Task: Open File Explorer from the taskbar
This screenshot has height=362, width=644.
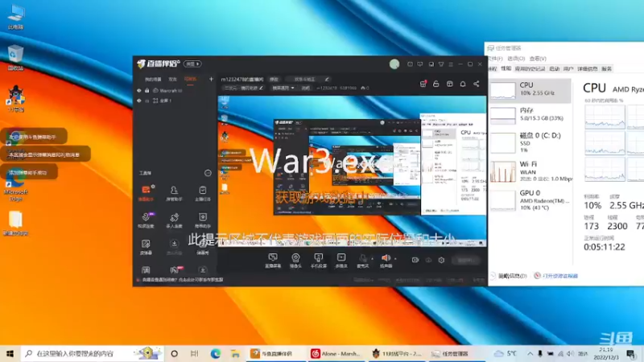Action: coord(235,353)
